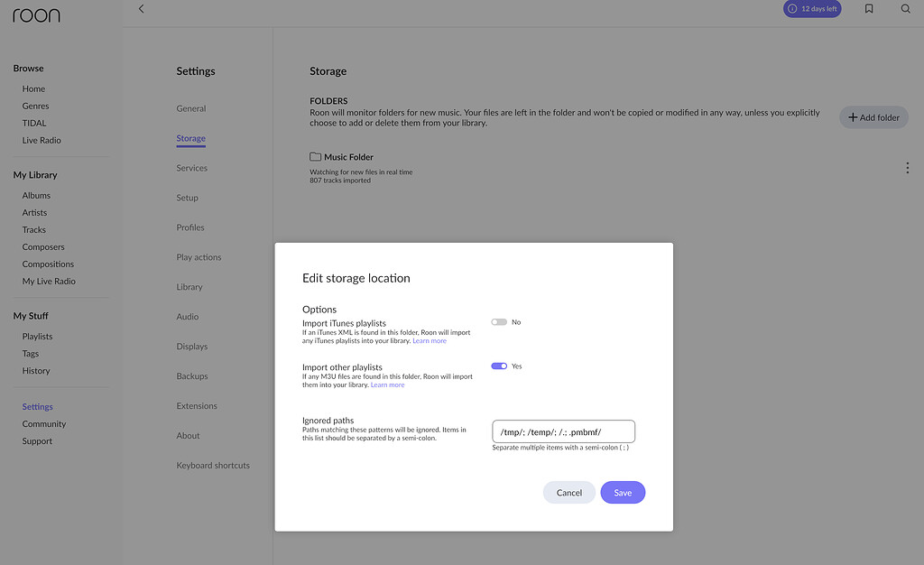Check the 12 days left trial badge
Image resolution: width=924 pixels, height=565 pixels.
tap(811, 8)
